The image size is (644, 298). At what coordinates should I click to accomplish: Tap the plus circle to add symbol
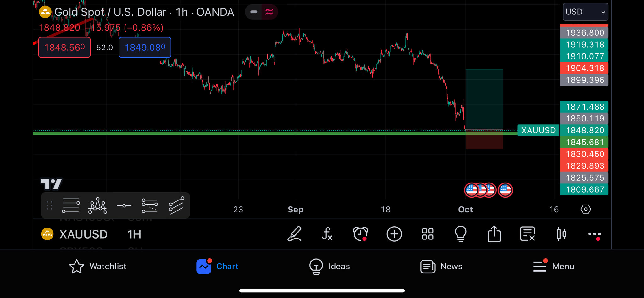point(394,234)
